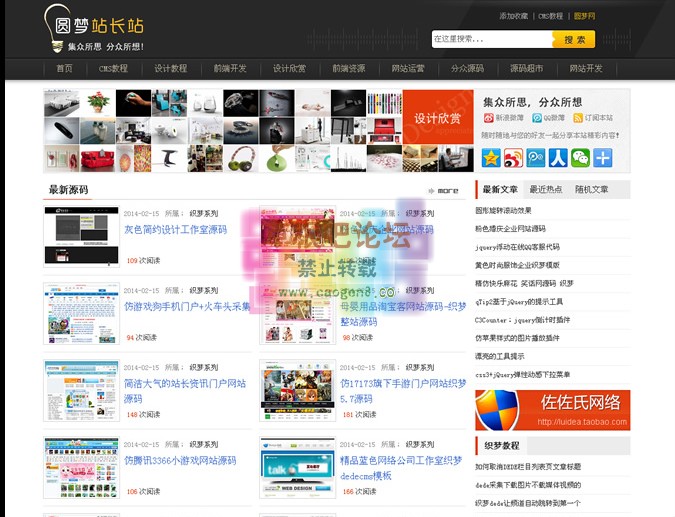Open more share options plus icon
Viewport: 675px width, 517px height.
[x=603, y=158]
